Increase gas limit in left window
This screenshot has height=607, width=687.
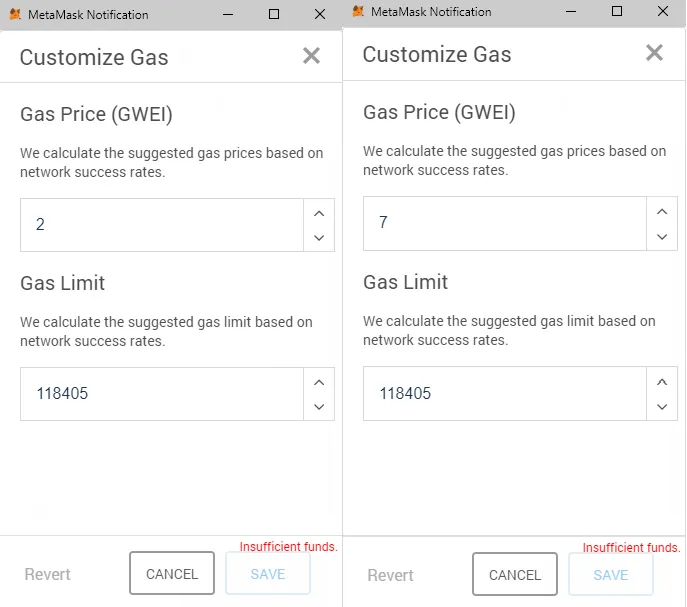[x=319, y=383]
